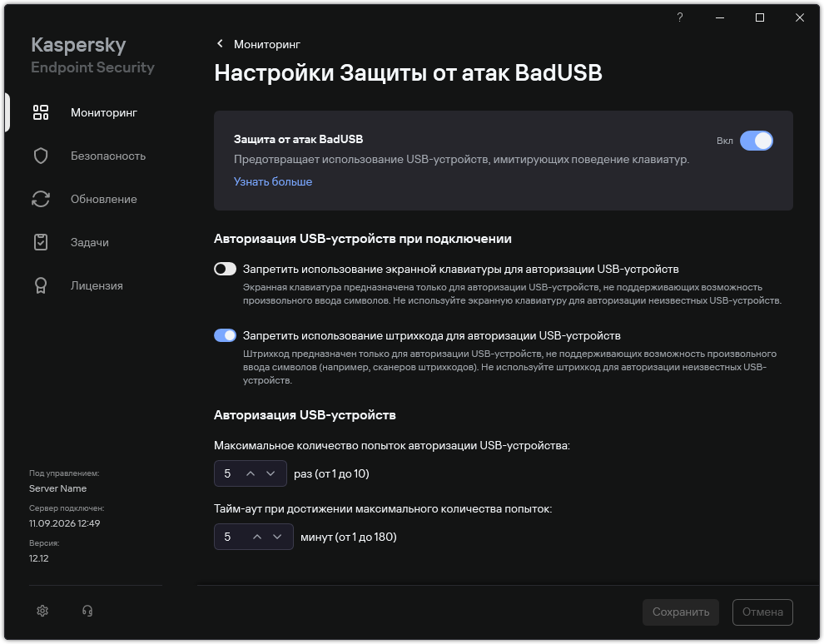The image size is (824, 644).
Task: Click the Security shield icon
Action: click(41, 156)
